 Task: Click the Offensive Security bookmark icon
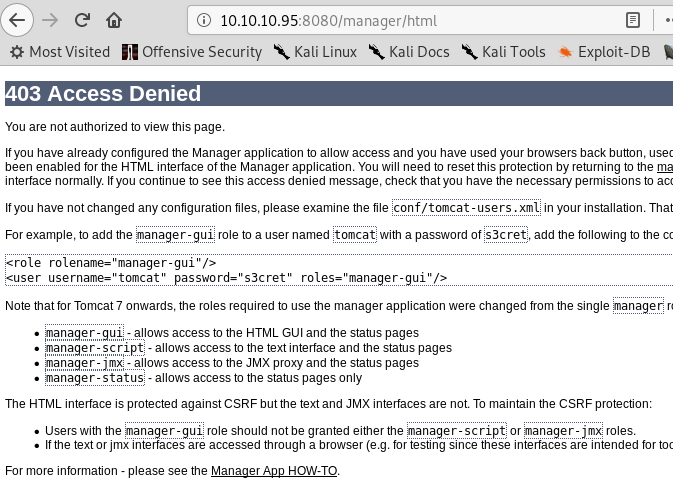(130, 52)
